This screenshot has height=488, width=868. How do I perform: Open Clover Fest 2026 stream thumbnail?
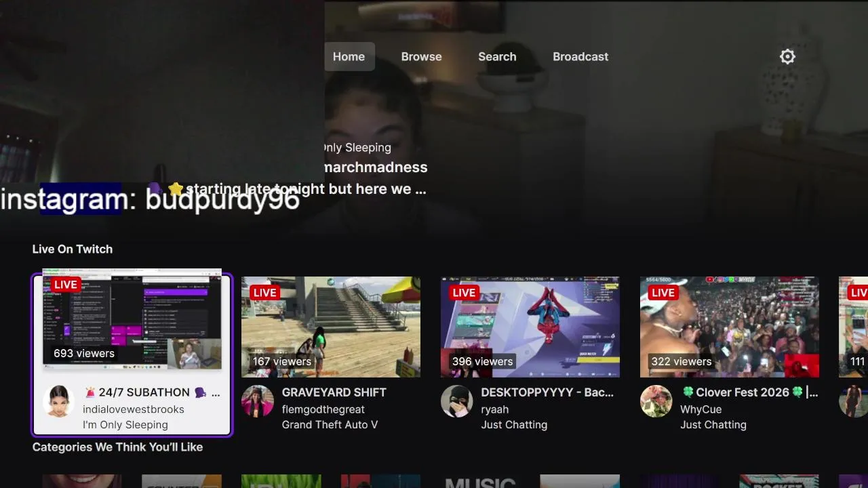(x=730, y=327)
